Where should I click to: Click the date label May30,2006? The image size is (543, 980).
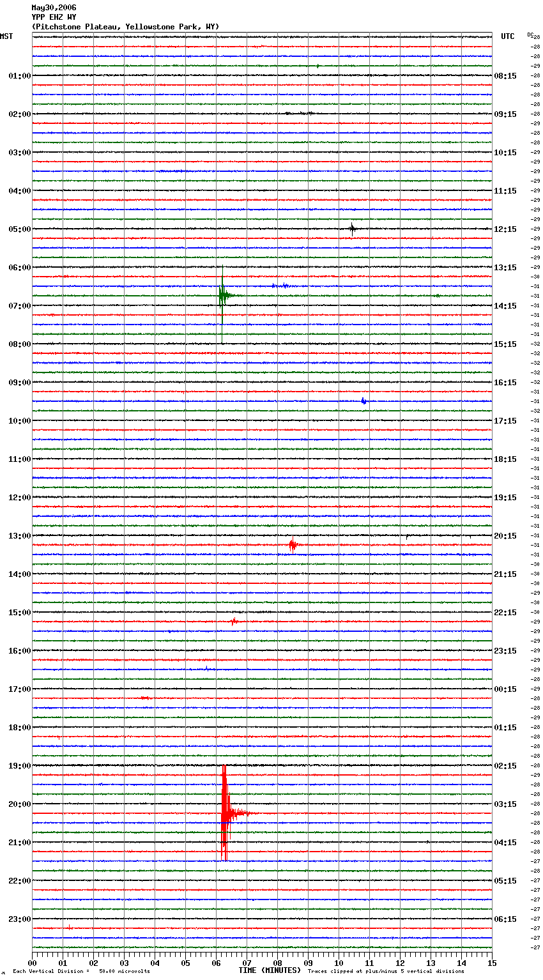(x=54, y=8)
